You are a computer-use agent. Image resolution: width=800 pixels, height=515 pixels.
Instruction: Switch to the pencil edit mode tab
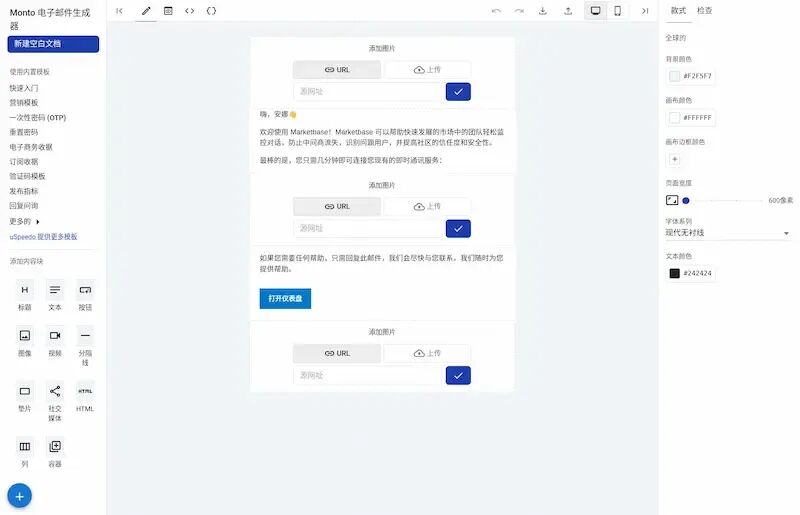146,11
